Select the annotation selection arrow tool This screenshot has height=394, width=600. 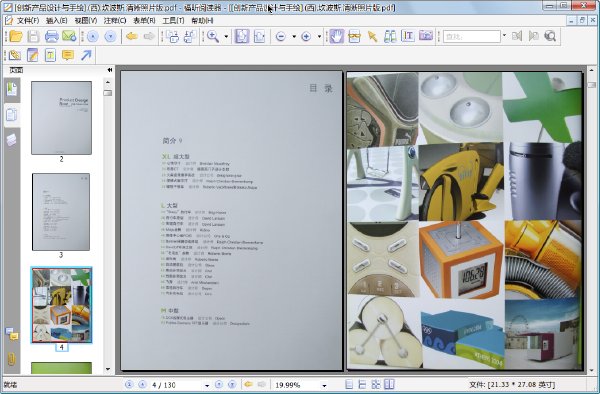pos(372,36)
